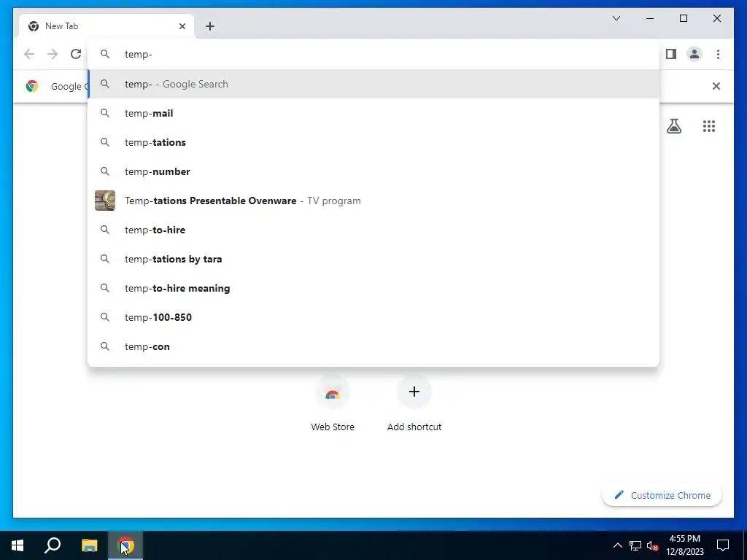The height and width of the screenshot is (560, 747).
Task: Show hidden system tray icons
Action: [617, 545]
